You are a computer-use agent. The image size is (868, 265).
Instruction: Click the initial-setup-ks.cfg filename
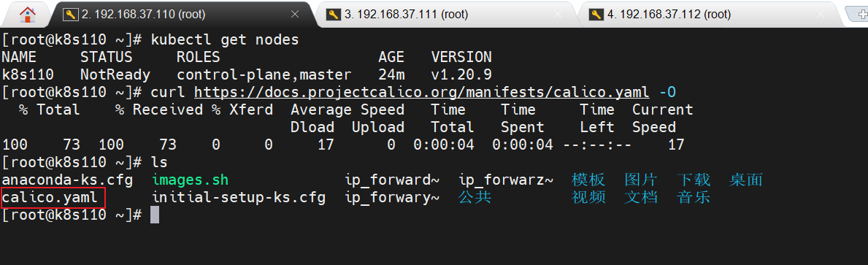(239, 198)
